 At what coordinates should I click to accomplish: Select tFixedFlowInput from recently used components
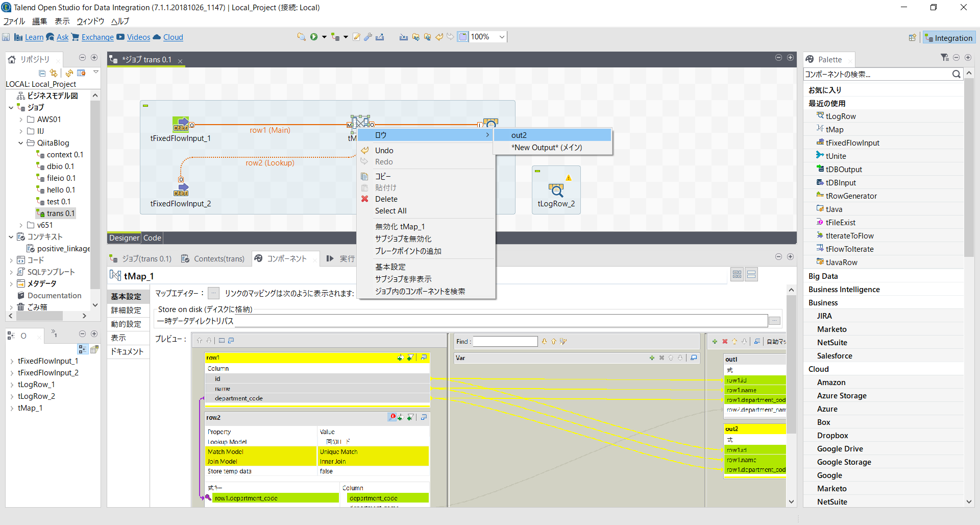coord(851,142)
